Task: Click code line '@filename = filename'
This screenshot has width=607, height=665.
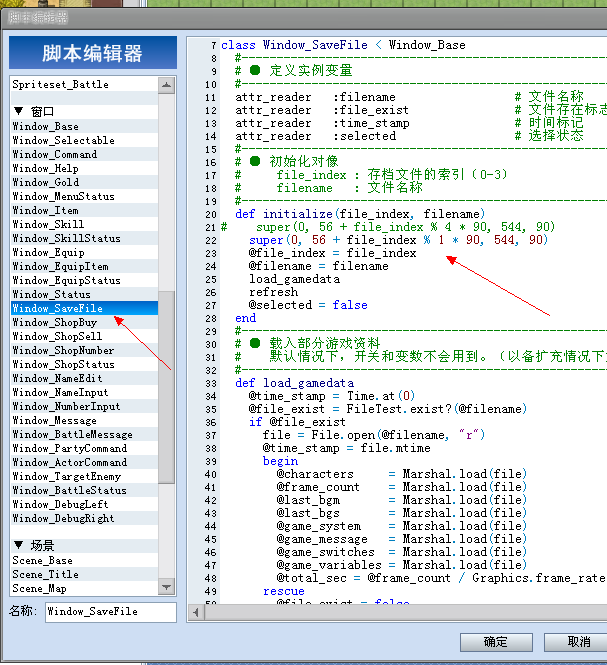Action: point(319,266)
